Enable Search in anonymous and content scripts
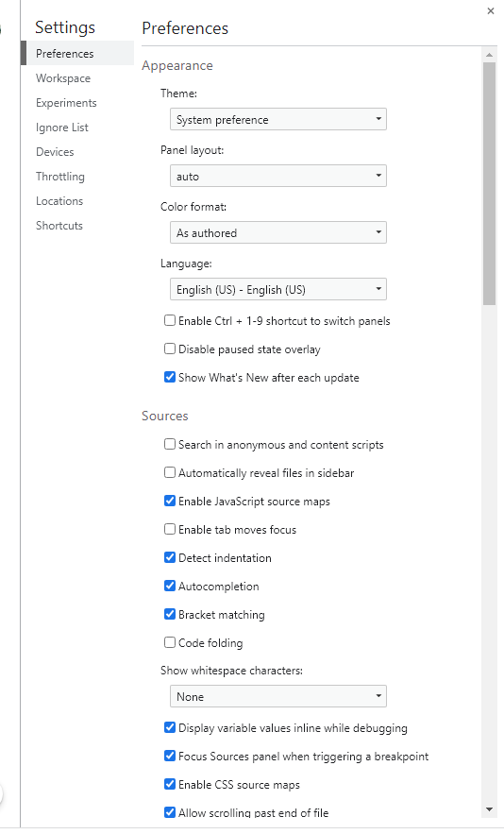This screenshot has height=834, width=504. 170,444
